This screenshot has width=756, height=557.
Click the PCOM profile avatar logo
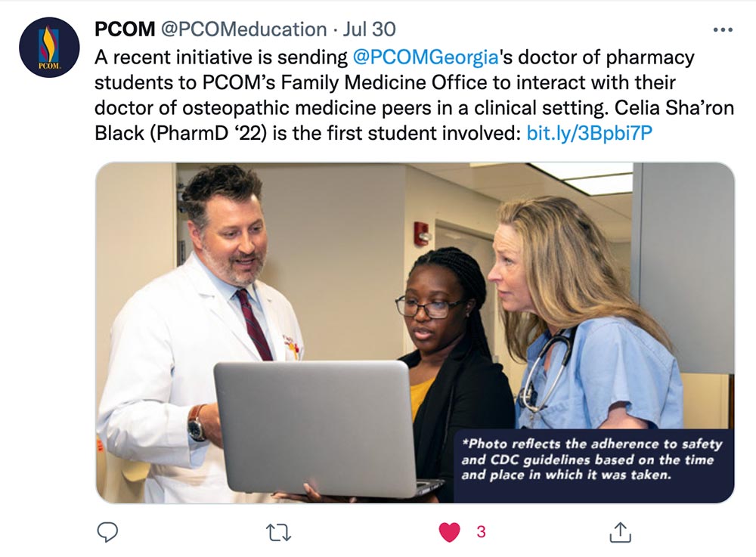tap(49, 47)
